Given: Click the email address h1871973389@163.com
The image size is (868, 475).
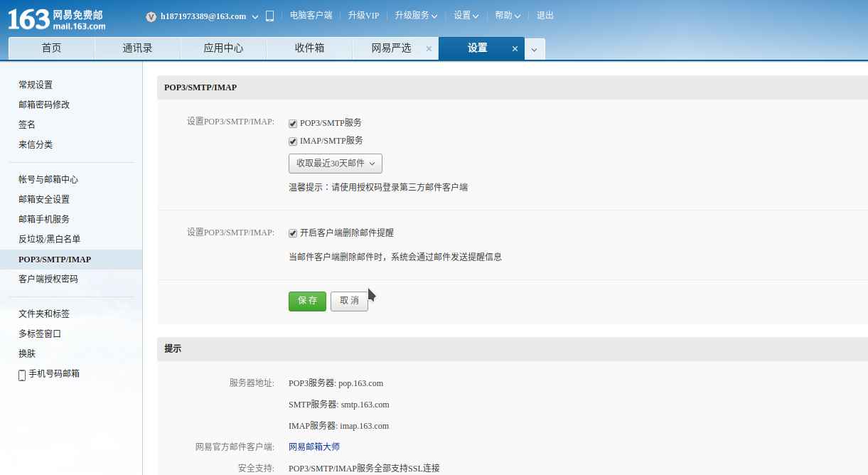Looking at the screenshot, I should tap(203, 16).
